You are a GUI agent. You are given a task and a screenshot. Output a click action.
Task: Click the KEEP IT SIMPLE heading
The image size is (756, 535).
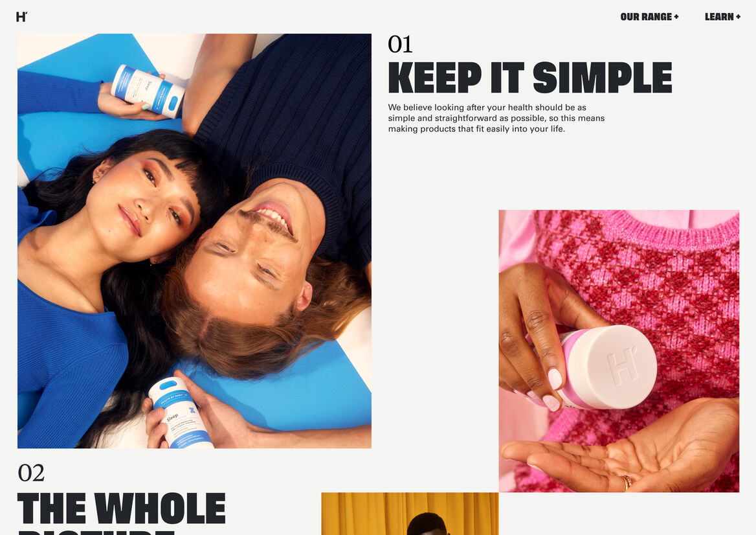[530, 77]
